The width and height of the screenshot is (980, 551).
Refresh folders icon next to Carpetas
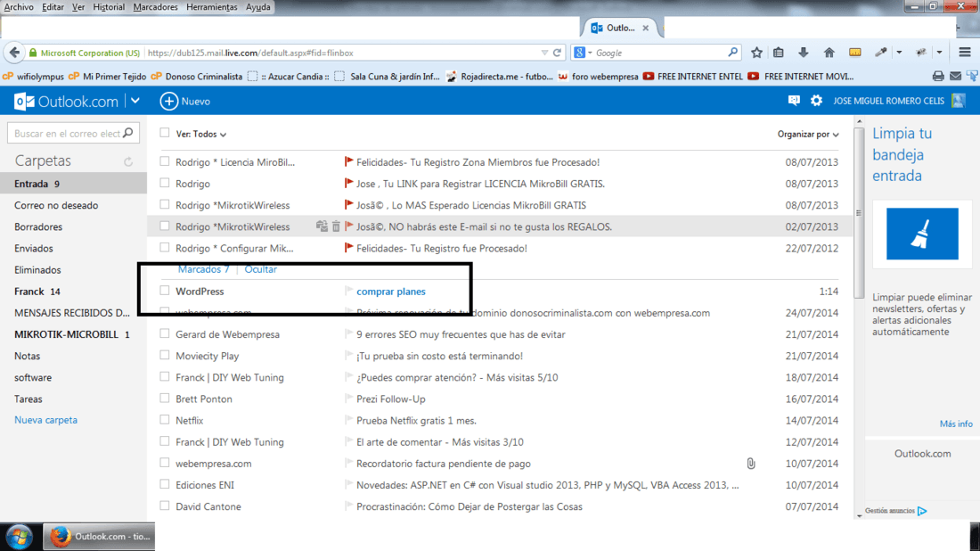click(128, 161)
